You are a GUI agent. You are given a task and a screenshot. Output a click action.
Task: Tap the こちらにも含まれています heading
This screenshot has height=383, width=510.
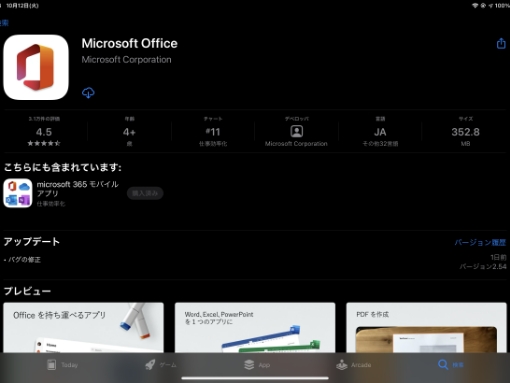(62, 167)
